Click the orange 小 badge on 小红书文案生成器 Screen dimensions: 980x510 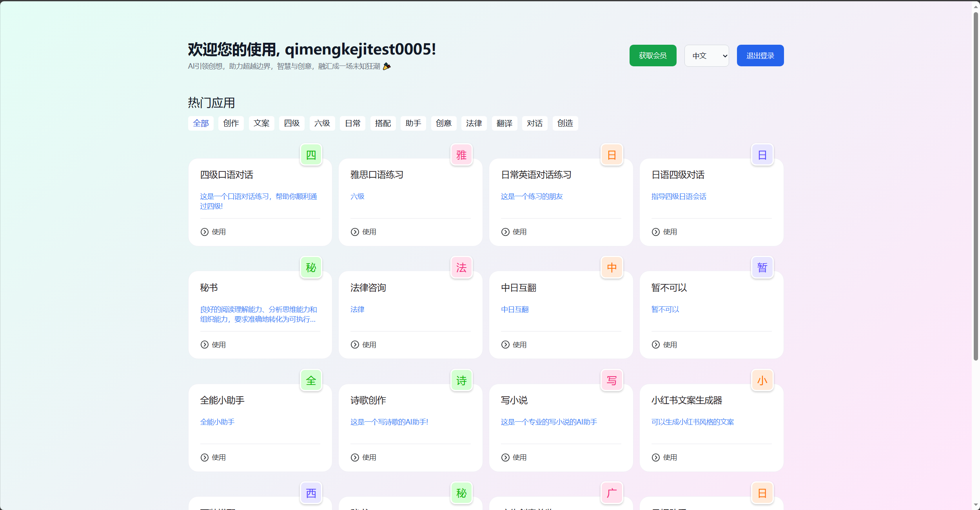coord(762,380)
